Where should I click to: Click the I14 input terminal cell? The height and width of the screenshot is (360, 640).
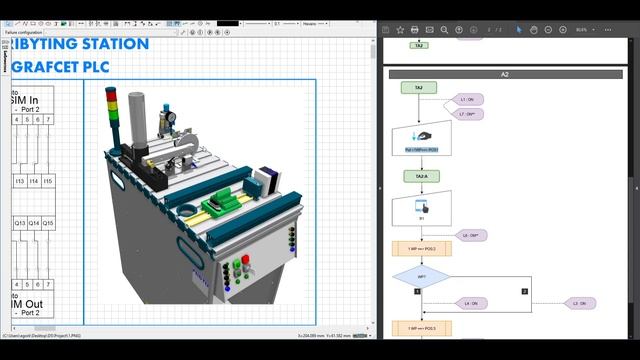pyautogui.click(x=34, y=181)
